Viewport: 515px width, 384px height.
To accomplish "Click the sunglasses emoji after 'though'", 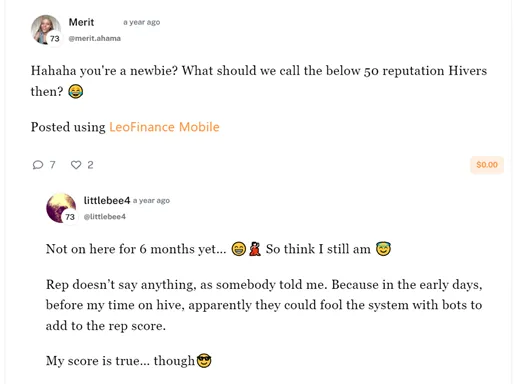I will coord(204,361).
